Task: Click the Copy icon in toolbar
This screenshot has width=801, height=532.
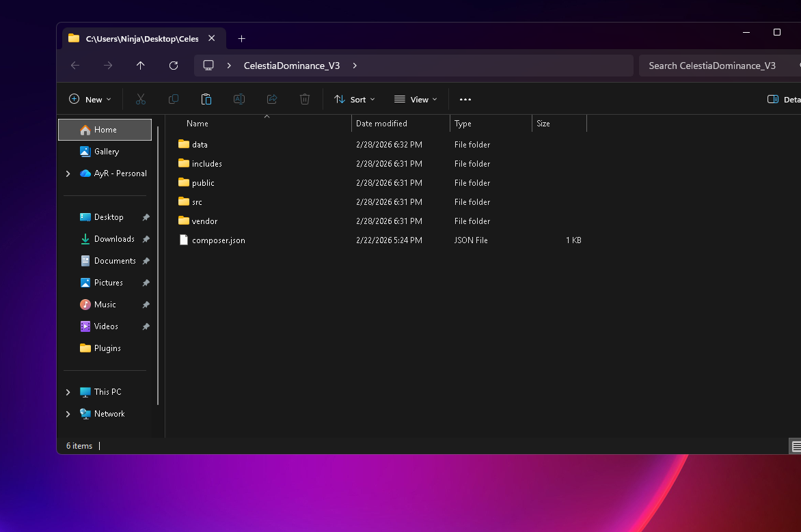Action: [174, 100]
